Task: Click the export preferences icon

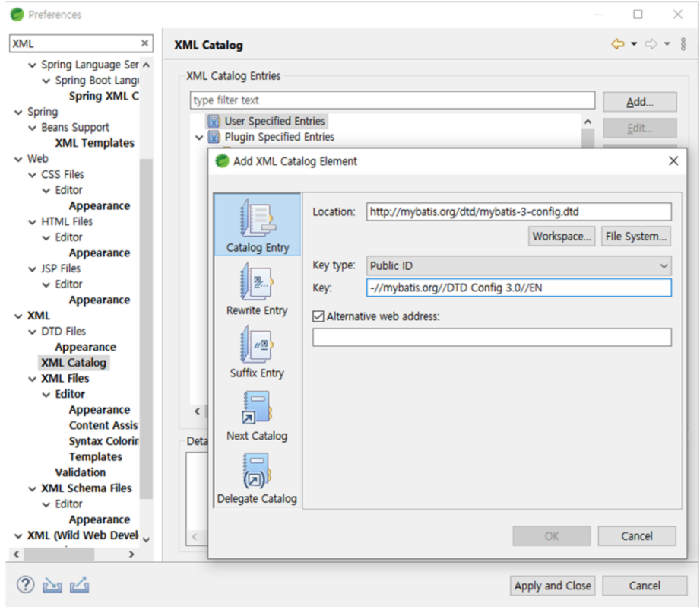Action: [x=80, y=585]
